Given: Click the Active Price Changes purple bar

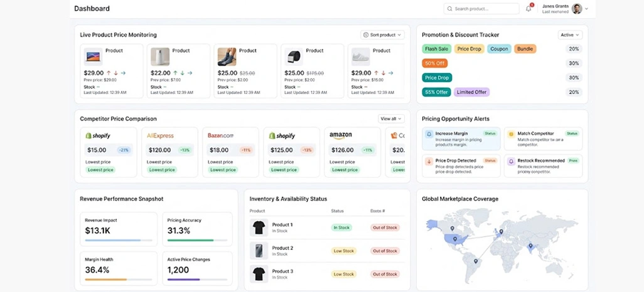Looking at the screenshot, I should (197, 279).
